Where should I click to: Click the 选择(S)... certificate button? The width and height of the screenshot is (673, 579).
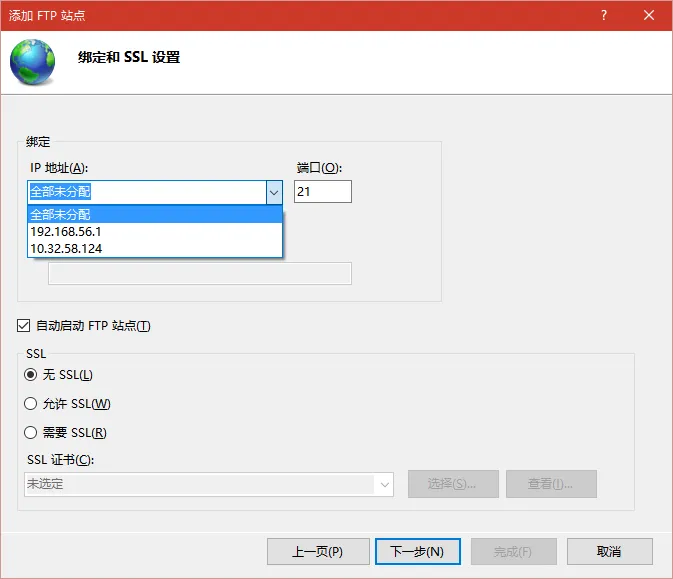tap(453, 484)
